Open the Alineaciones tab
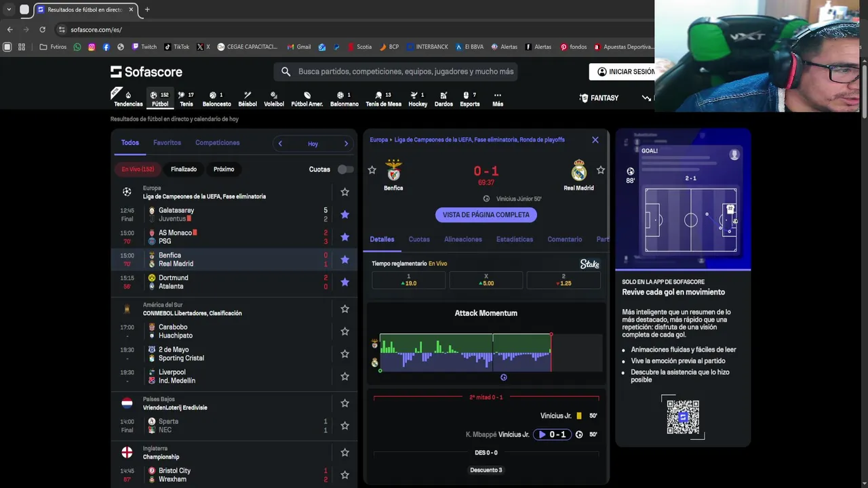 point(462,239)
